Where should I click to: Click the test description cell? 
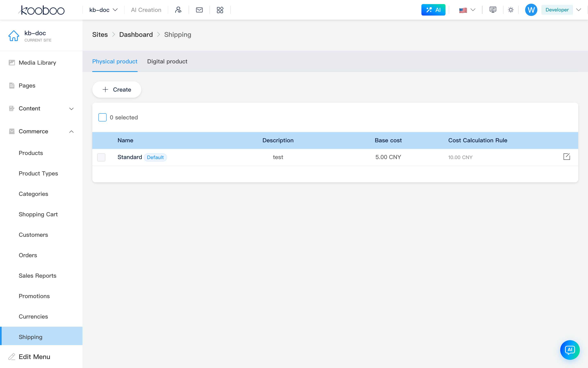(278, 157)
